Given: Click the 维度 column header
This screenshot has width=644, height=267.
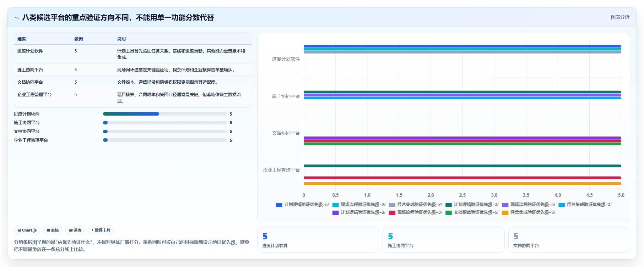Looking at the screenshot, I should tap(22, 39).
